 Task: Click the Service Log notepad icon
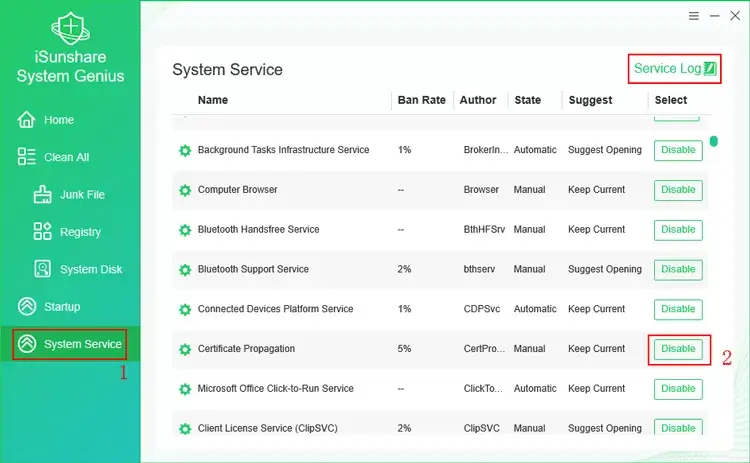(710, 68)
